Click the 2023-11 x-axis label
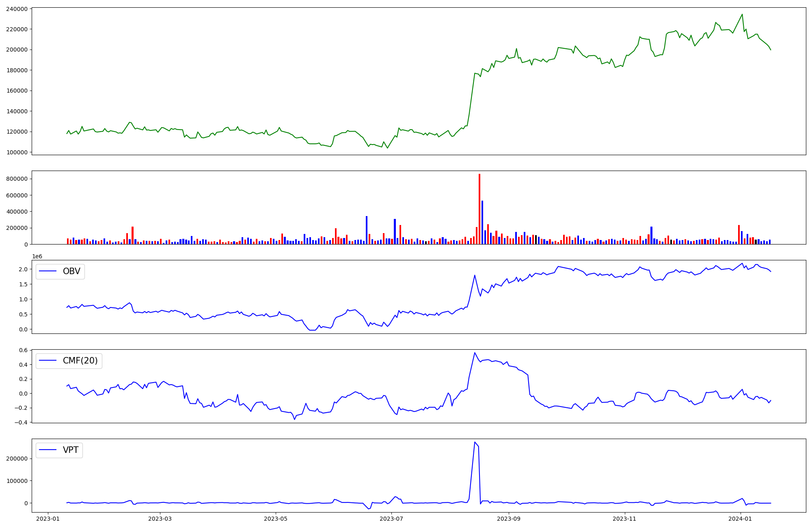The width and height of the screenshot is (812, 528). (x=624, y=519)
